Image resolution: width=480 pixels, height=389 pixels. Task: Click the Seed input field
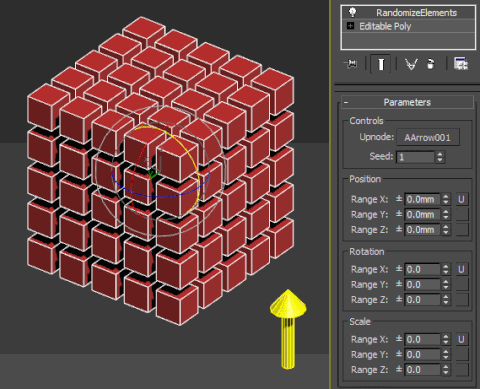(x=415, y=157)
